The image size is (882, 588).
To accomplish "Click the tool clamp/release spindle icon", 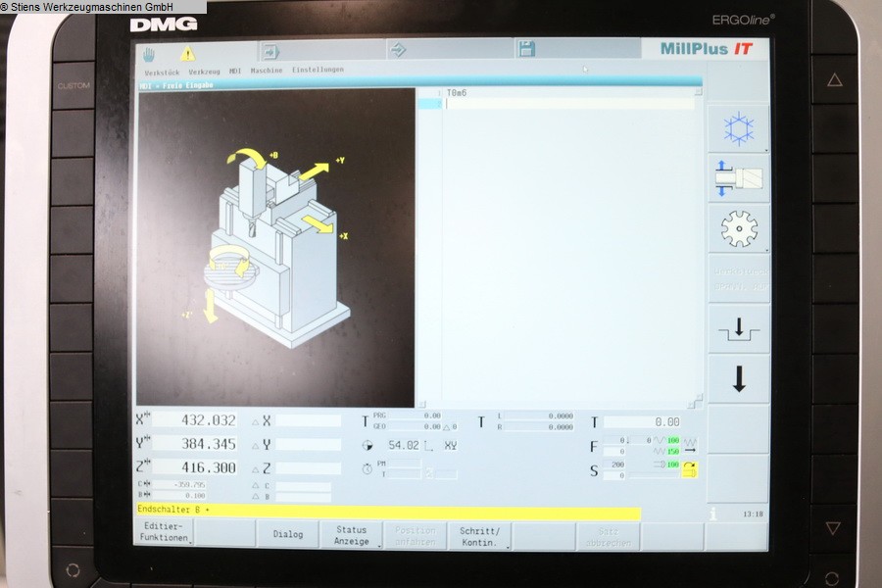I will click(738, 178).
